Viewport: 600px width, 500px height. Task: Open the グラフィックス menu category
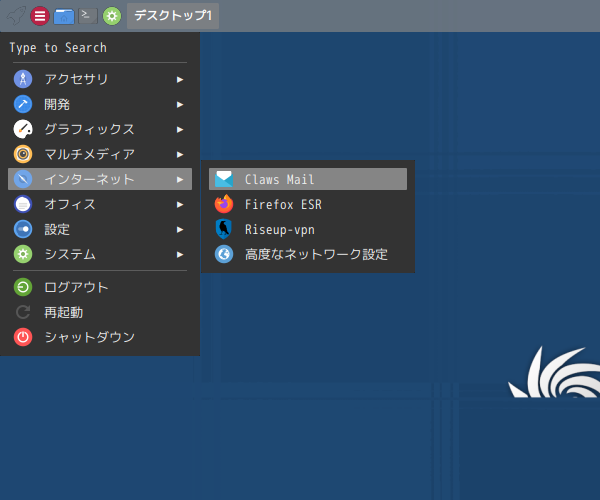click(100, 129)
